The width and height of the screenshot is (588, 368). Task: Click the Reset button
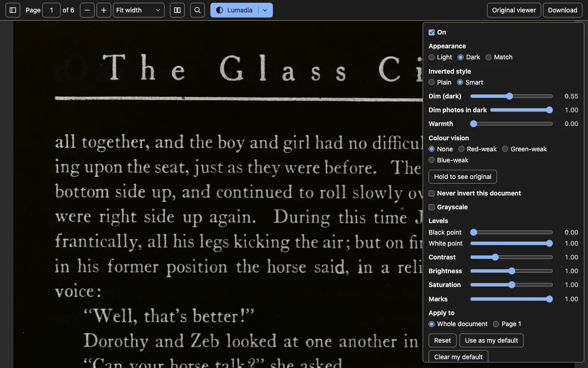pos(442,340)
